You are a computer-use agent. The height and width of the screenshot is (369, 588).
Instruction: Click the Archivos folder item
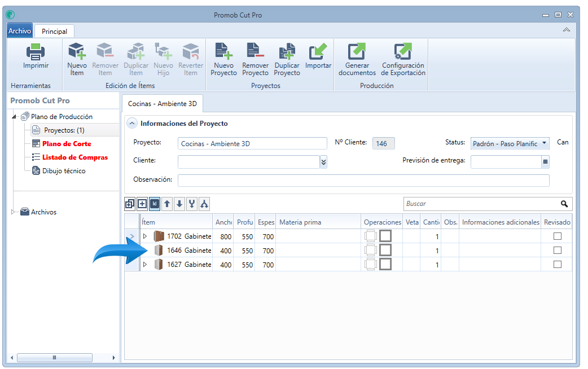point(43,212)
